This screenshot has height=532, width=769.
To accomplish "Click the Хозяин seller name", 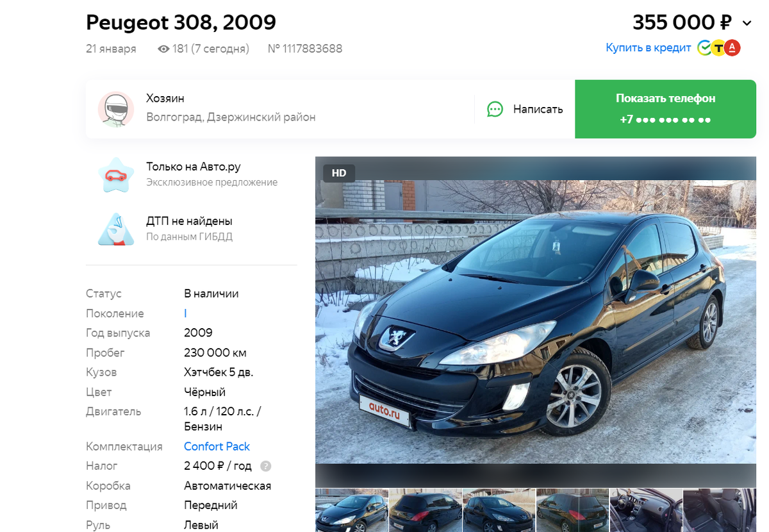I will click(165, 98).
